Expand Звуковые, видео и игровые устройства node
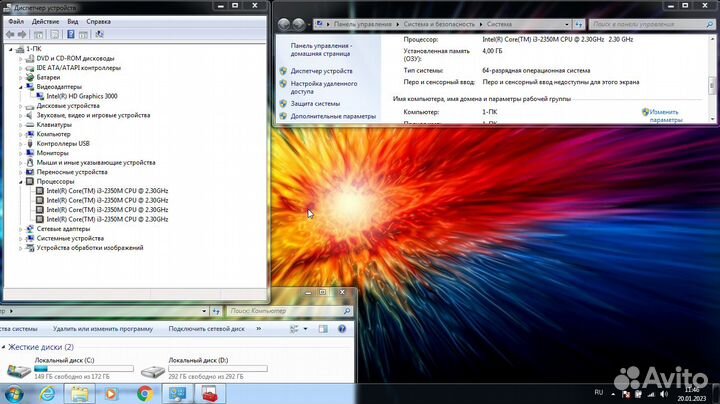The height and width of the screenshot is (404, 720). (21, 115)
